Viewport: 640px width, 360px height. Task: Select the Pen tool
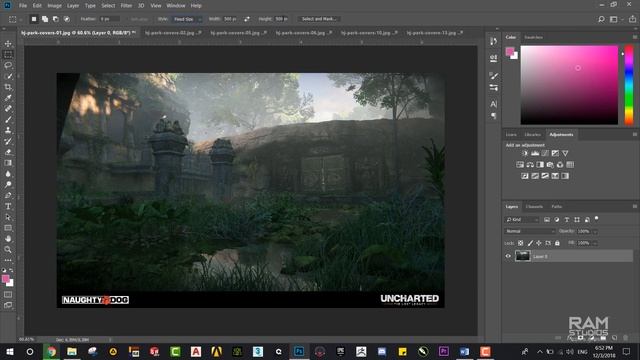[8, 196]
